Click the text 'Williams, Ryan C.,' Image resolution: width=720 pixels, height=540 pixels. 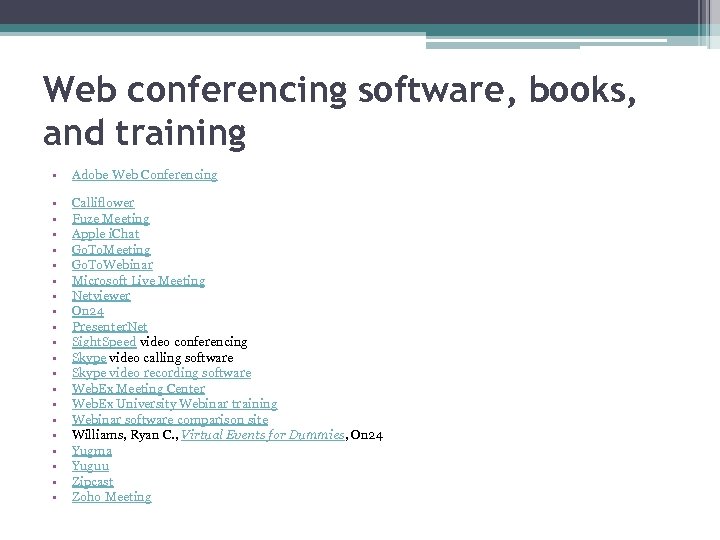(125, 435)
